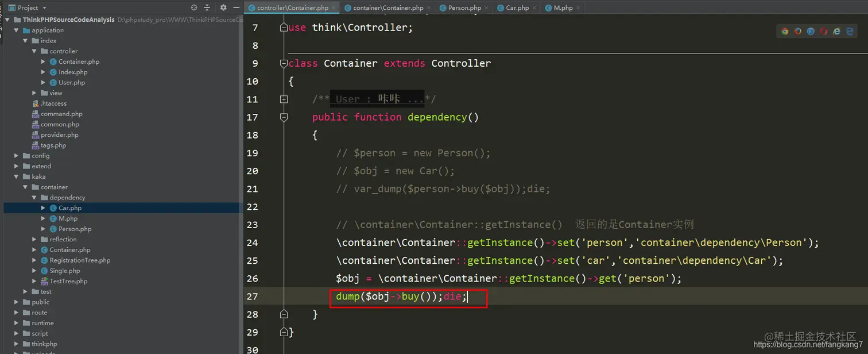
Task: Collapse the ThinkPHPSourceCodeAnalysis root folder
Action: pyautogui.click(x=7, y=20)
